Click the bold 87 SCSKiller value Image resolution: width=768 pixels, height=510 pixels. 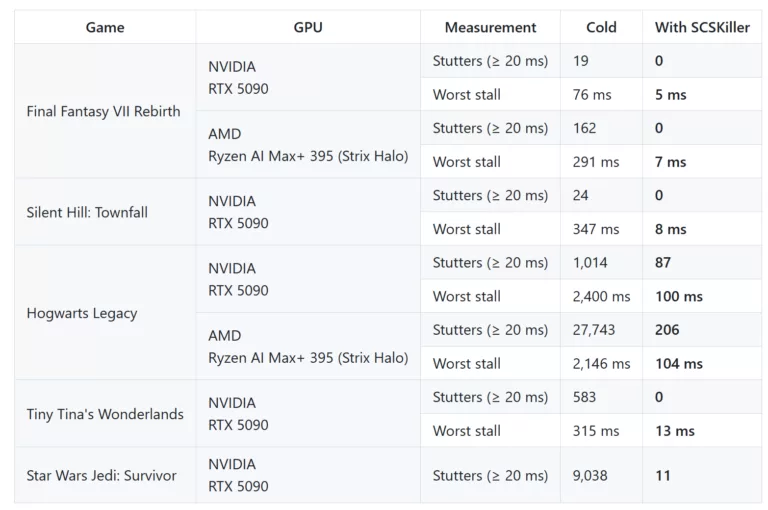tap(663, 263)
